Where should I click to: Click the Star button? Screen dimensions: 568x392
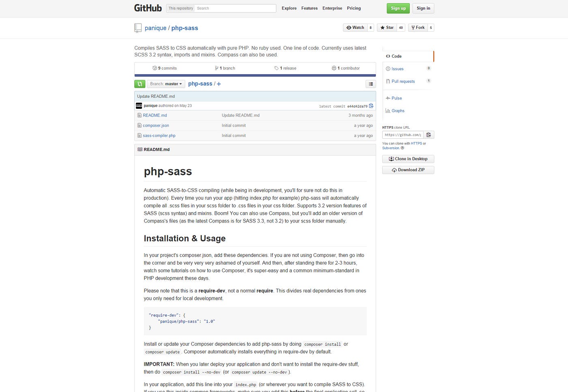387,28
